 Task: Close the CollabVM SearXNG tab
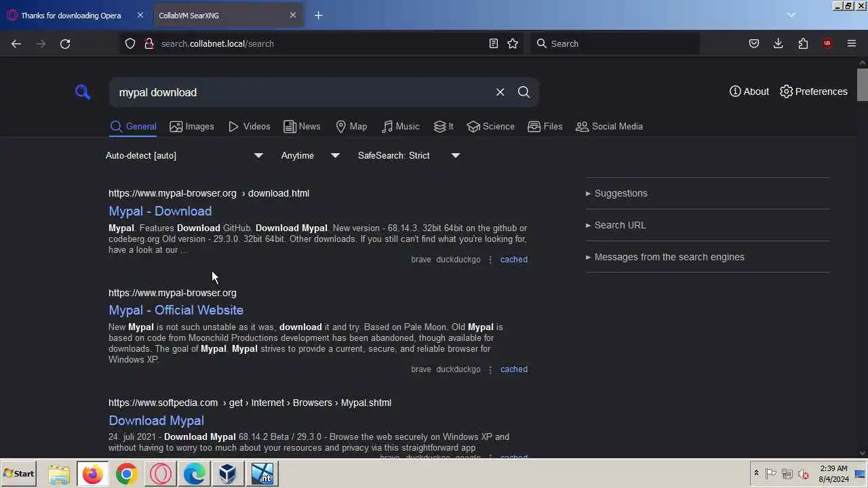click(x=293, y=15)
